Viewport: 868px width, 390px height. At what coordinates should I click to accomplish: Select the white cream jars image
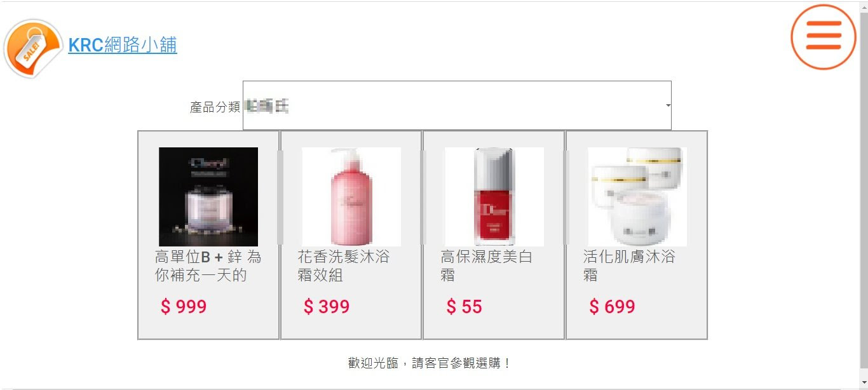pyautogui.click(x=637, y=197)
